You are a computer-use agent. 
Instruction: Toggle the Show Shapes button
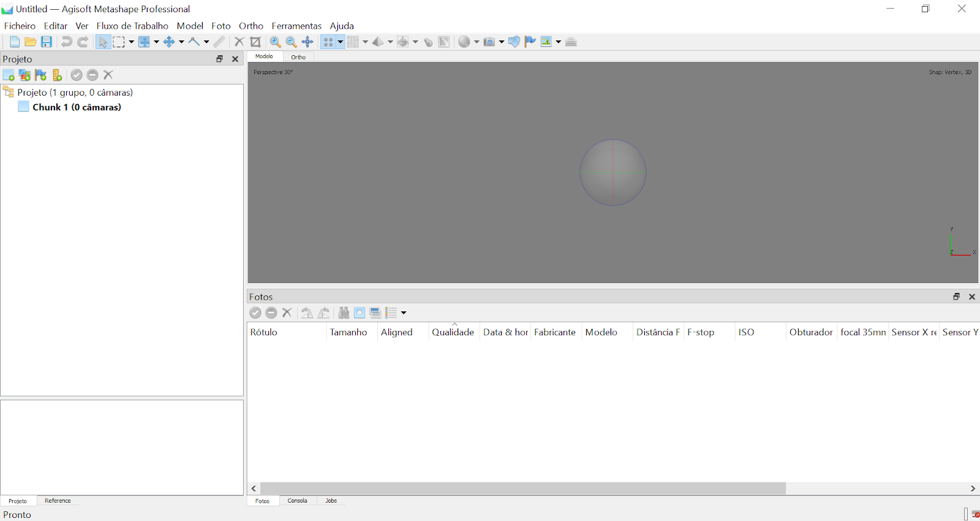pyautogui.click(x=514, y=42)
